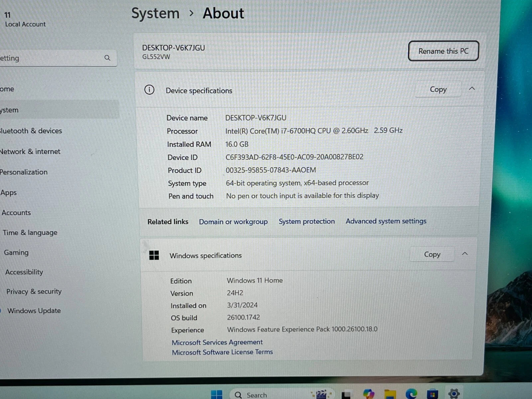
Task: Copy the Device specifications
Action: point(438,89)
